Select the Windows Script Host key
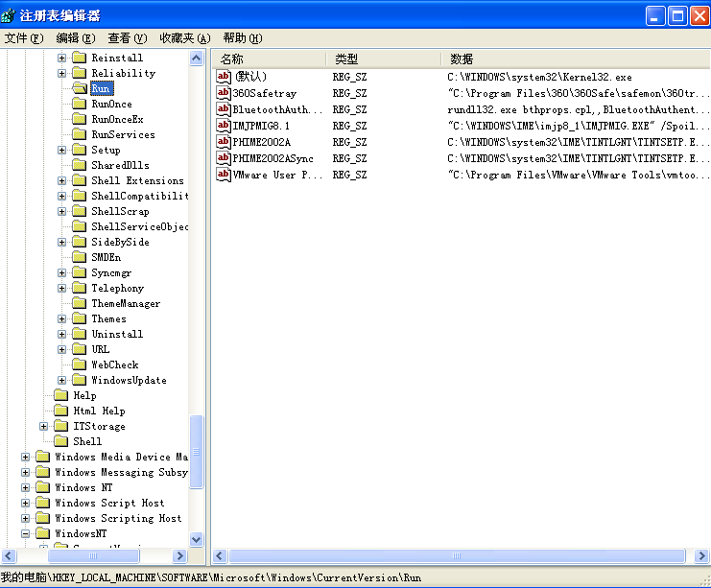The image size is (711, 588). tap(109, 503)
